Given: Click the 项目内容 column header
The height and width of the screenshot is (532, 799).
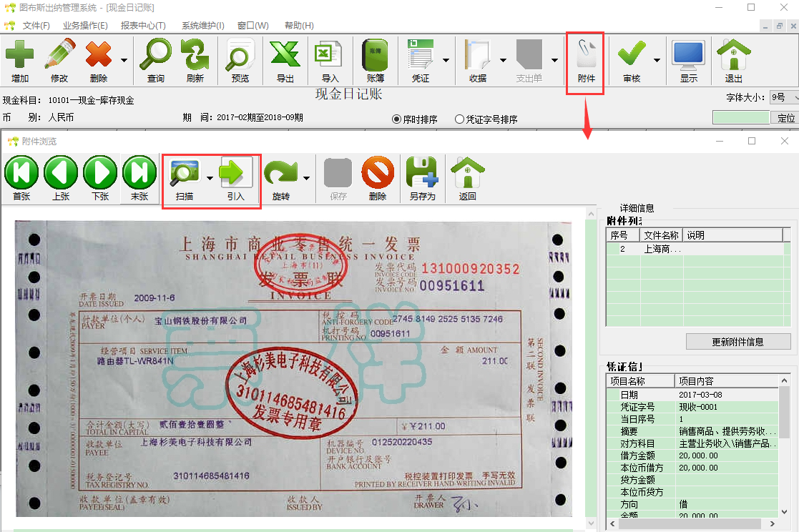Looking at the screenshot, I should coord(727,381).
